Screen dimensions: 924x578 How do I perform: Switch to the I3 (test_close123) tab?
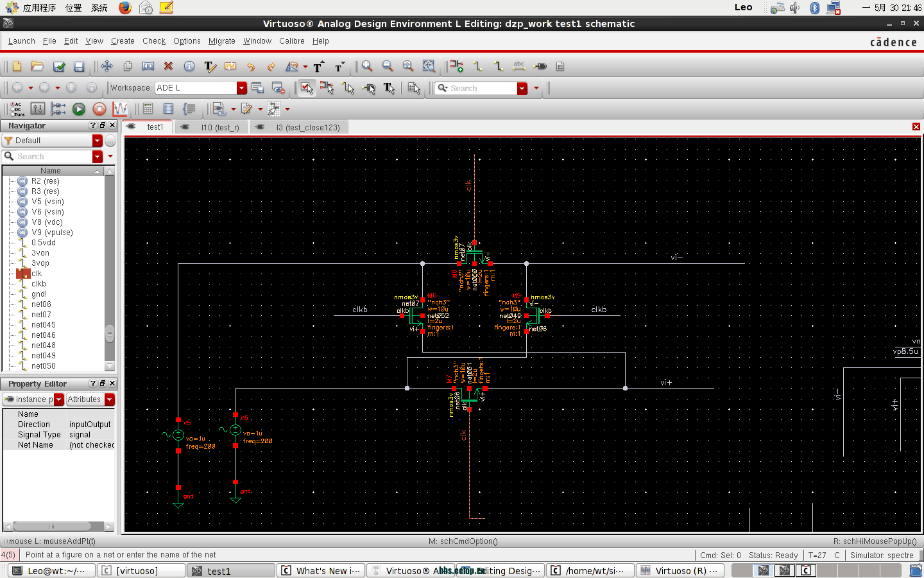[299, 127]
